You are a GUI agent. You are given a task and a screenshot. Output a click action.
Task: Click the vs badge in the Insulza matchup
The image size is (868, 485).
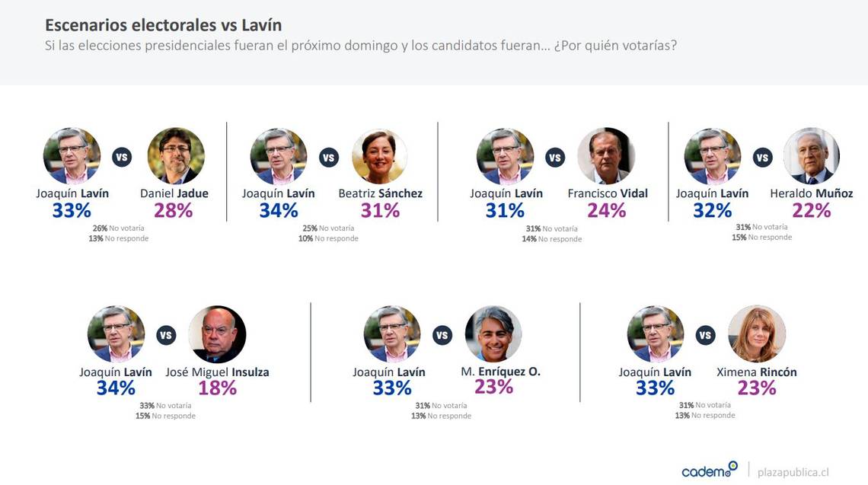[166, 335]
